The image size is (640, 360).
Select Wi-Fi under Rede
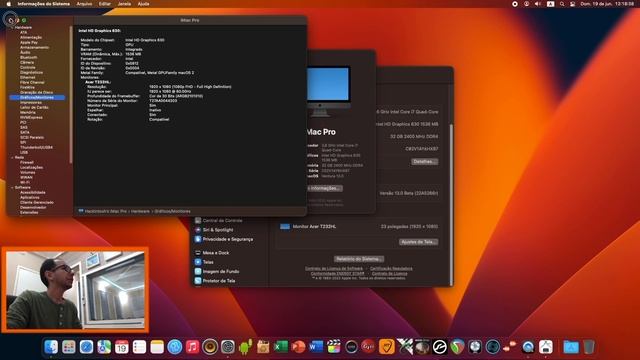coord(24,182)
